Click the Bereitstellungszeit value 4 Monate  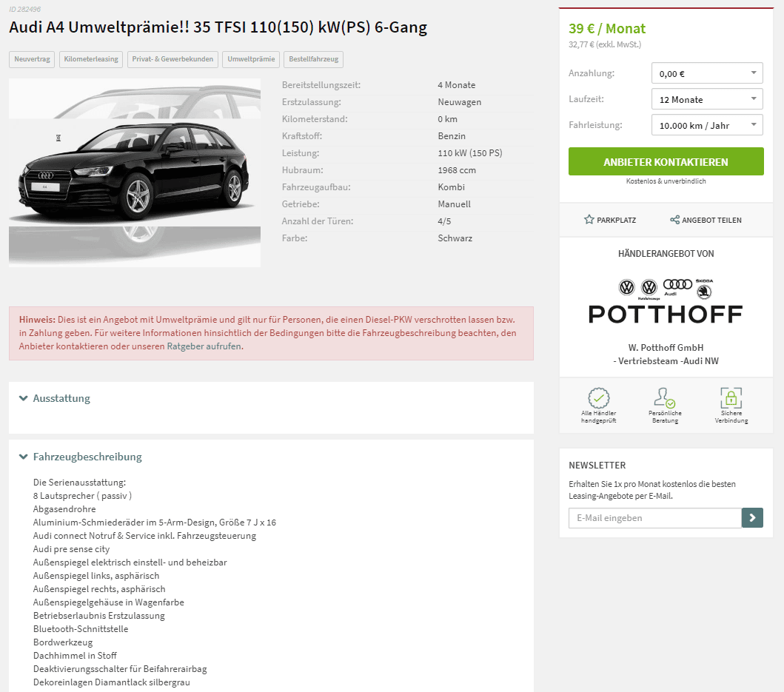[457, 85]
